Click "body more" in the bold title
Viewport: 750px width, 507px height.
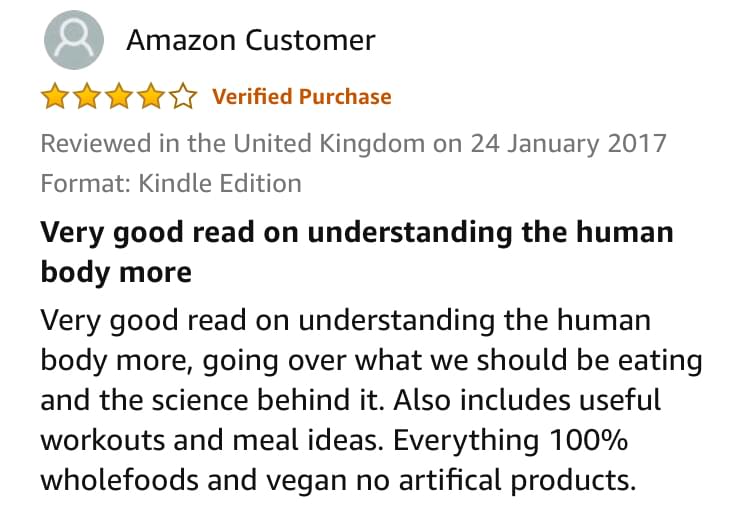(116, 273)
